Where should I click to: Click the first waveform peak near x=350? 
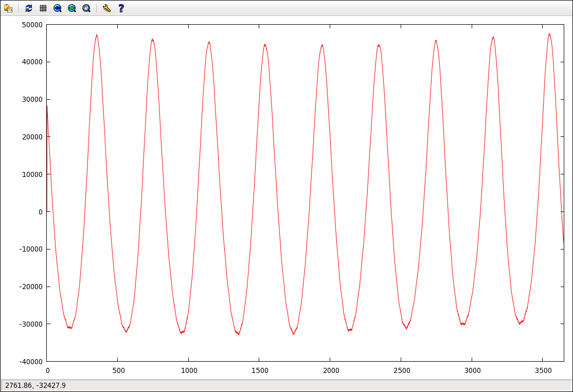(97, 35)
